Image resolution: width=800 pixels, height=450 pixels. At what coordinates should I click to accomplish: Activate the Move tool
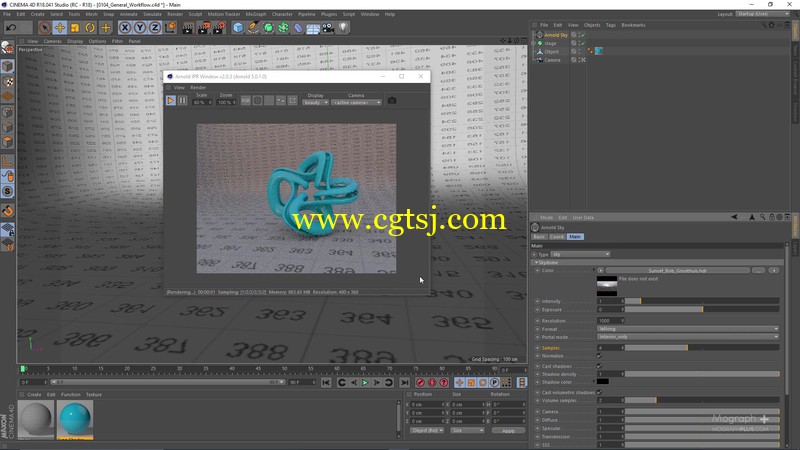pyautogui.click(x=60, y=28)
